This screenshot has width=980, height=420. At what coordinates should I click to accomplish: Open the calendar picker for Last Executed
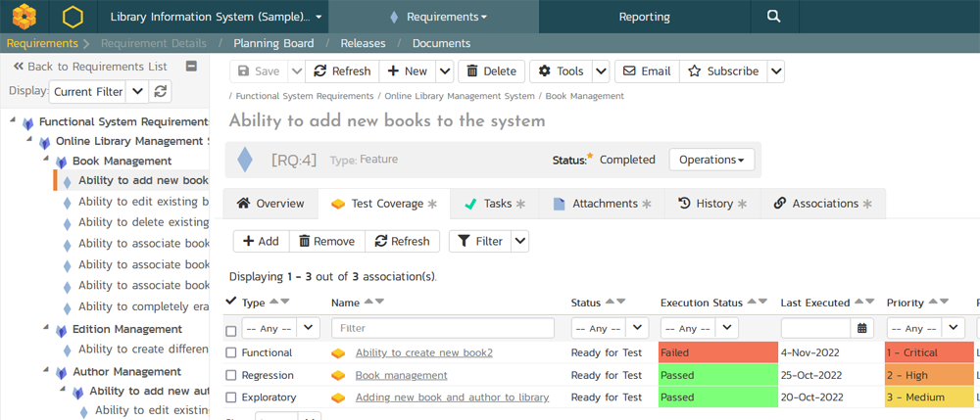862,329
